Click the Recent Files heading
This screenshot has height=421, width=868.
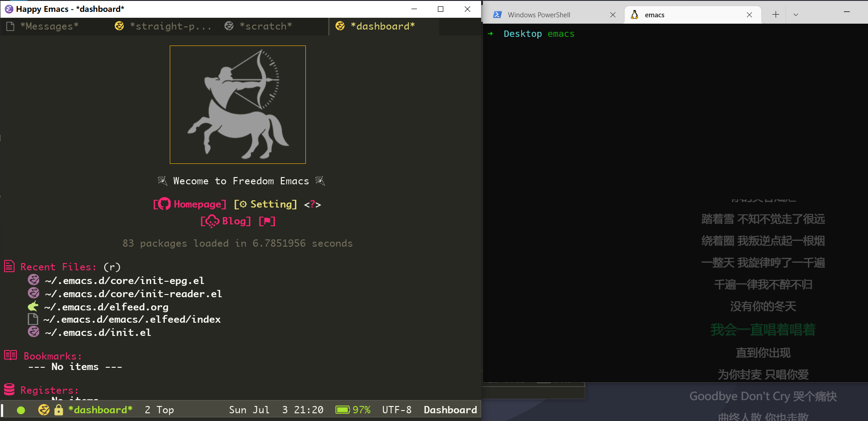[58, 267]
